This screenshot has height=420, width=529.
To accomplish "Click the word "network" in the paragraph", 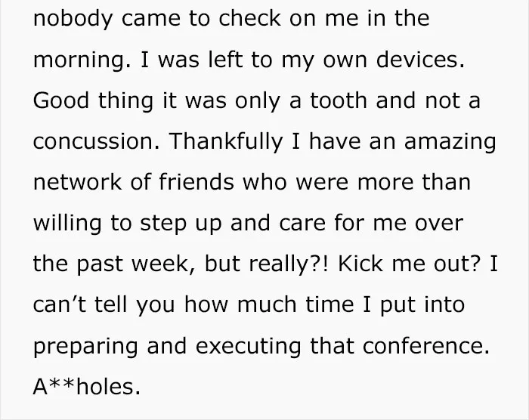I will pos(77,182).
